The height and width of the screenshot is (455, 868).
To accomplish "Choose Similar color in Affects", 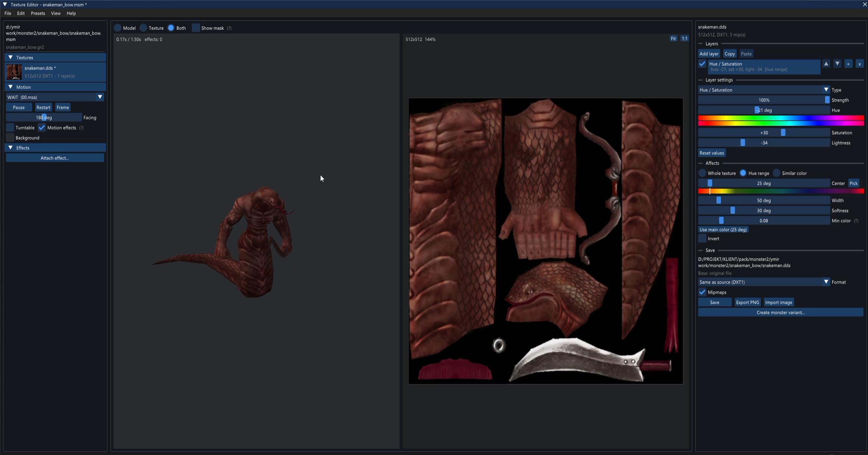I will (x=777, y=173).
